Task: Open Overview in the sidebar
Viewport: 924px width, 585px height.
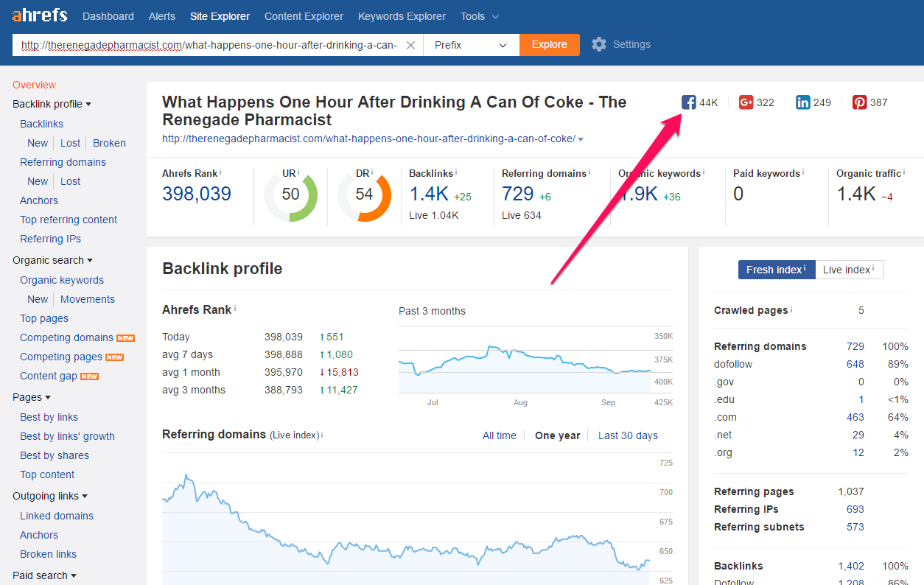Action: click(x=34, y=85)
